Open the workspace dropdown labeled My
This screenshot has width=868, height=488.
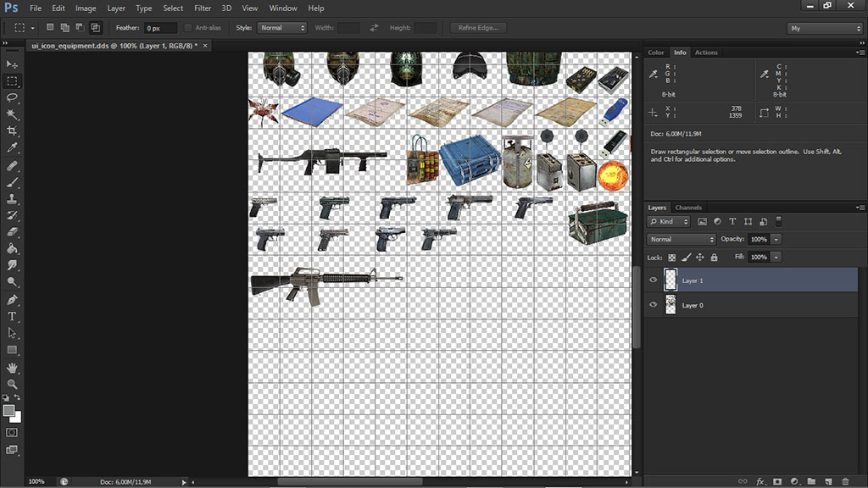click(x=825, y=28)
